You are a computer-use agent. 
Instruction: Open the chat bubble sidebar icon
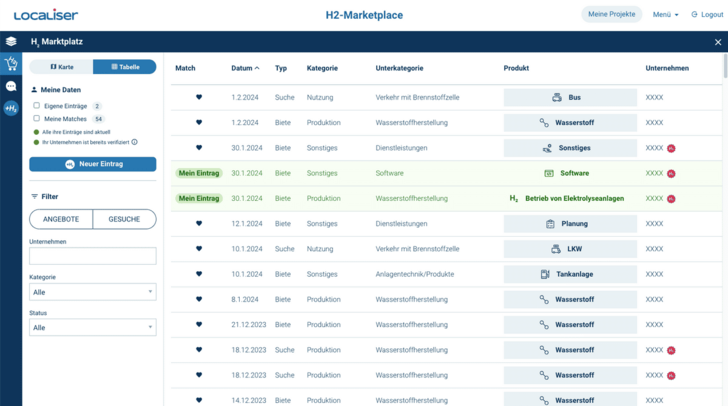11,86
